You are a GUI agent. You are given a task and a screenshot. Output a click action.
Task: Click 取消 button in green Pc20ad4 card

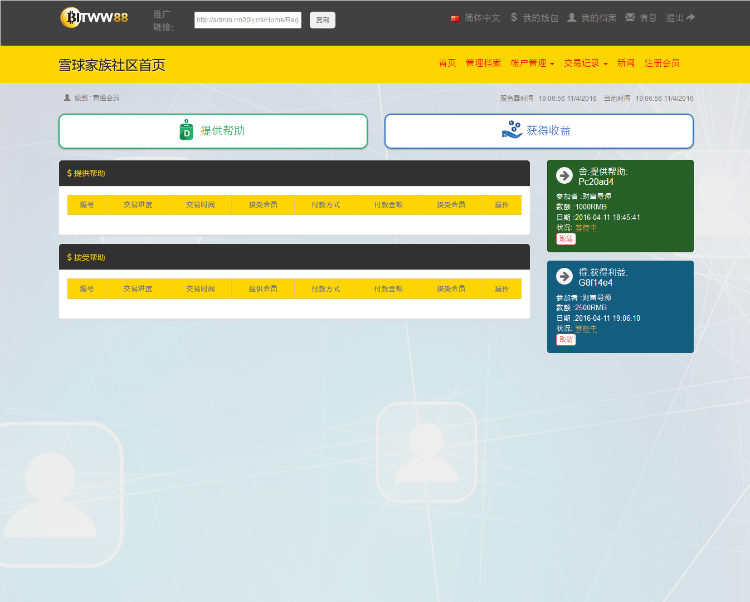pos(566,239)
